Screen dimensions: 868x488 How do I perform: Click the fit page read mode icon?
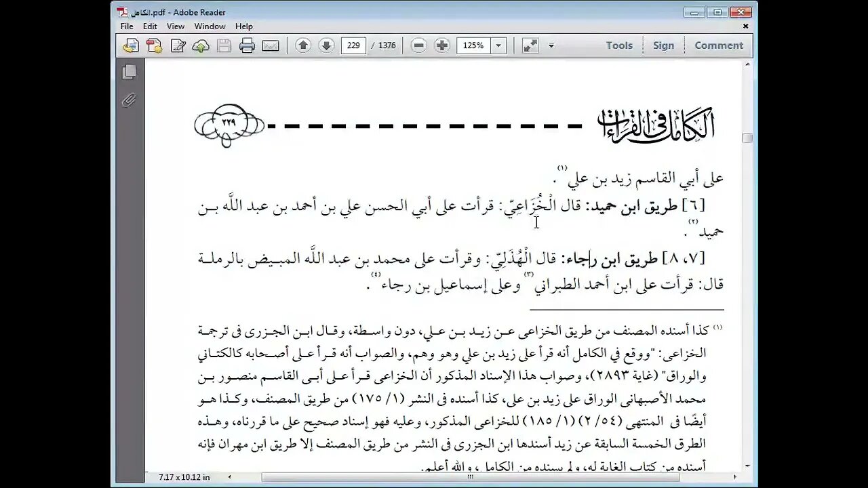pos(530,45)
